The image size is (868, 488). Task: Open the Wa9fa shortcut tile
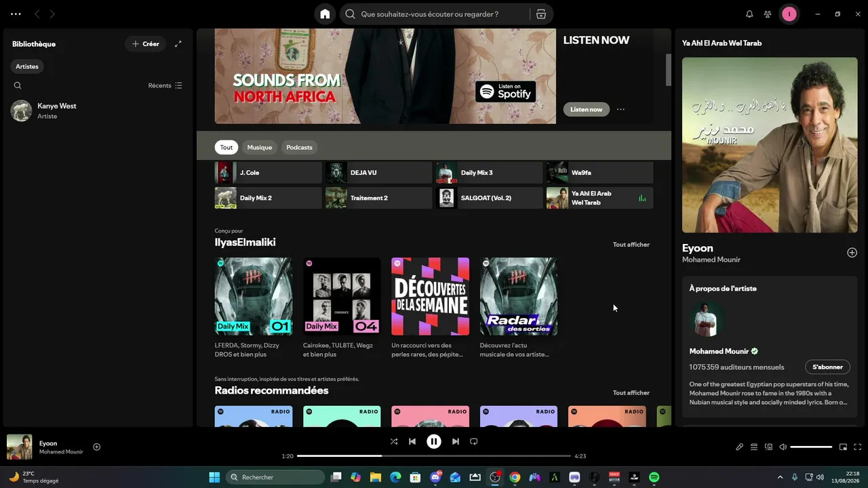tap(600, 173)
